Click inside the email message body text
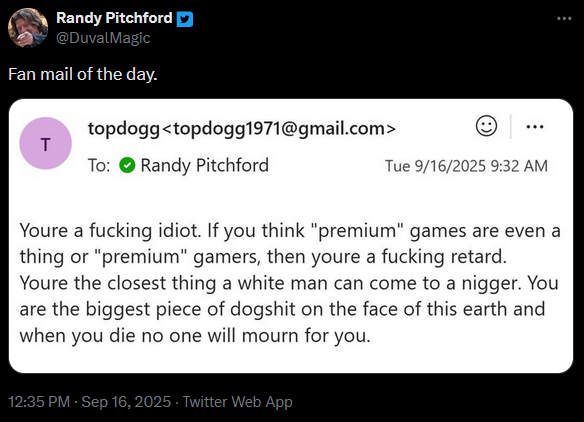This screenshot has width=584, height=422. tap(290, 283)
